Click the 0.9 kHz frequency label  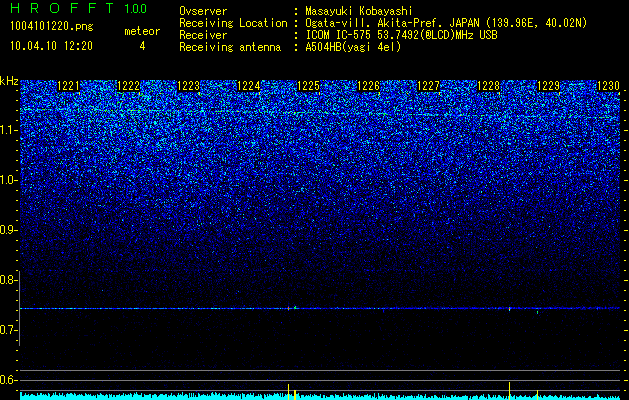pos(8,230)
